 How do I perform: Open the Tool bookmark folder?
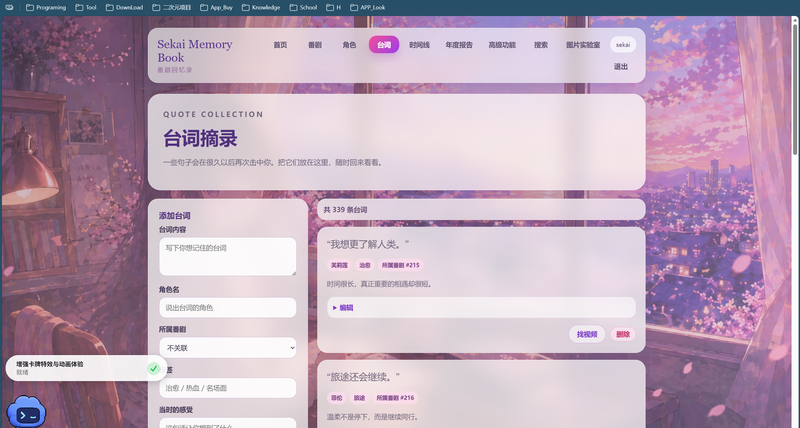[x=86, y=7]
